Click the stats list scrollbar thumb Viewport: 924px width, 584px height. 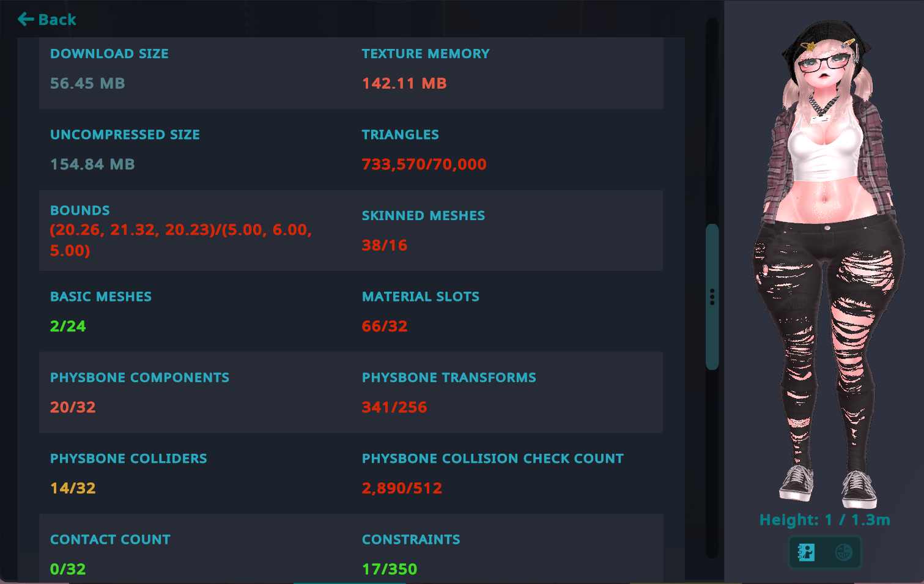[x=712, y=297]
